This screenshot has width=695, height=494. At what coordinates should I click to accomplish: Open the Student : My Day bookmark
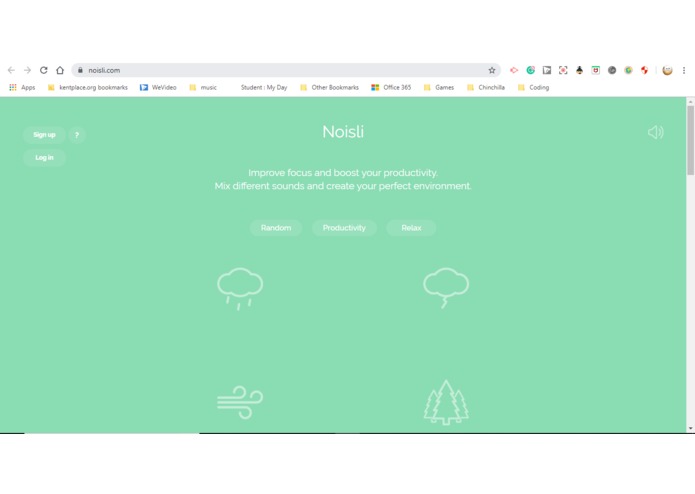(264, 87)
